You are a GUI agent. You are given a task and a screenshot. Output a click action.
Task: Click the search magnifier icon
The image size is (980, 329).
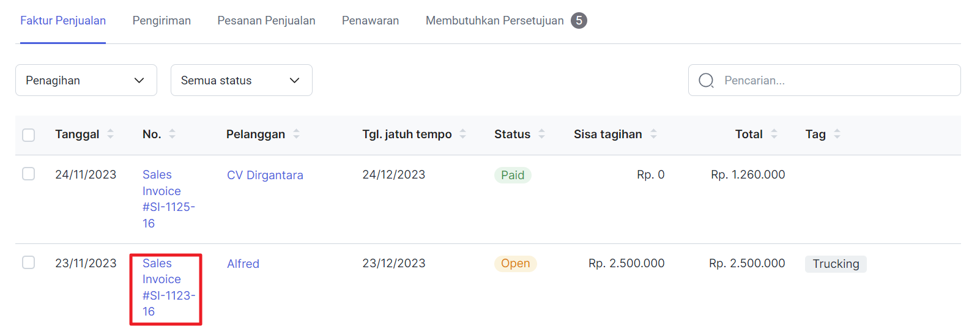pos(706,81)
